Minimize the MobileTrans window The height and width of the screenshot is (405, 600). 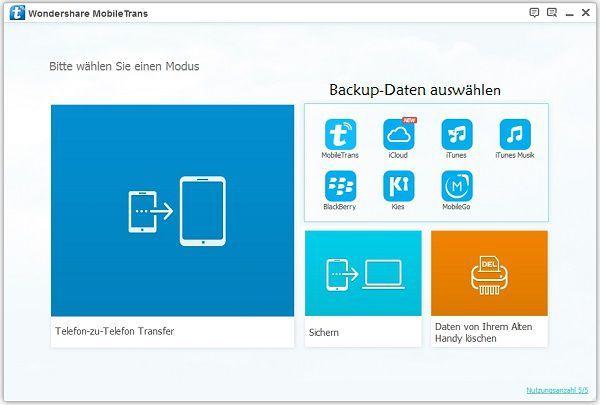pyautogui.click(x=569, y=14)
